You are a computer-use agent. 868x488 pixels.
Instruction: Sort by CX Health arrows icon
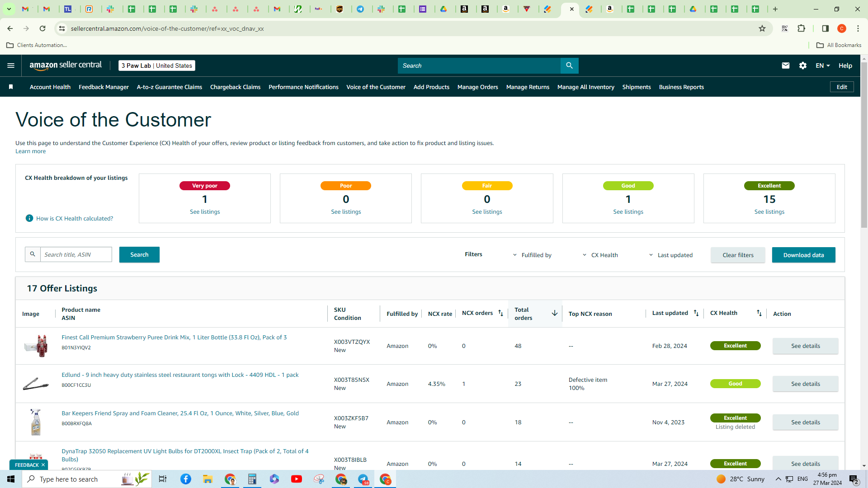[759, 313]
